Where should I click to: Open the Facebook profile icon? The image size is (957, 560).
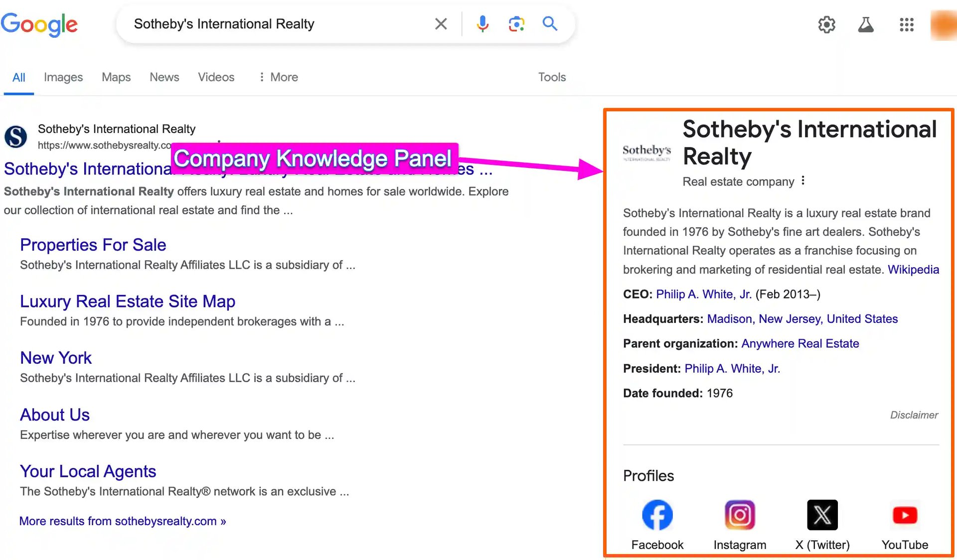click(x=657, y=515)
